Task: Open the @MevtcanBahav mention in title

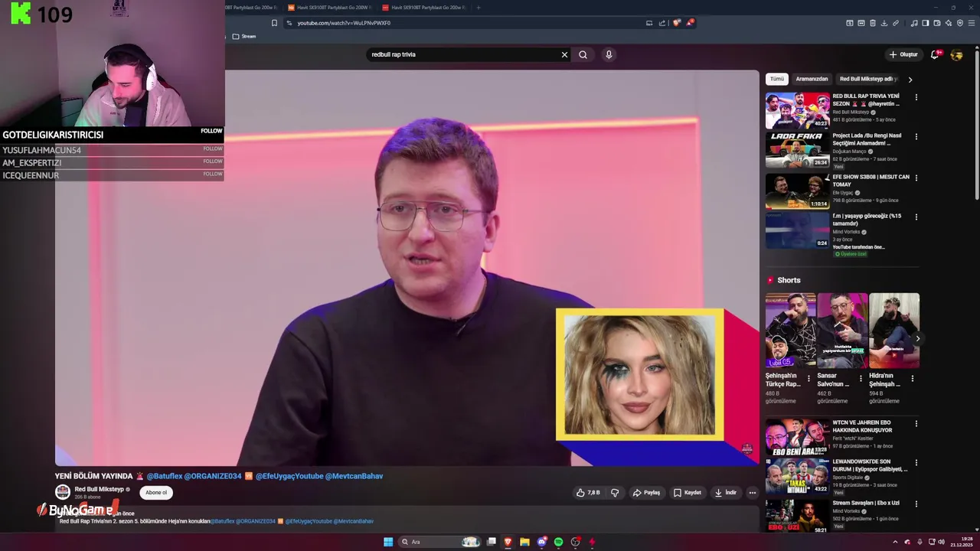Action: [x=354, y=476]
